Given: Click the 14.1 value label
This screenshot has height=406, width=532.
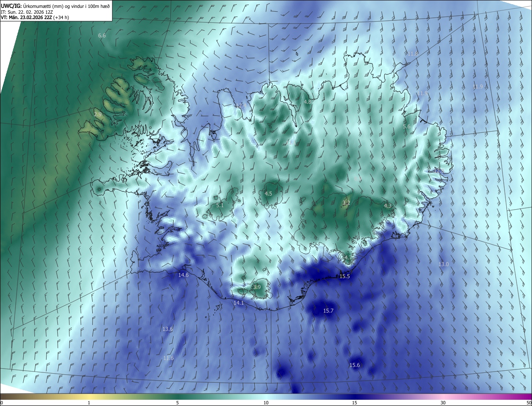Looking at the screenshot, I should point(239,303).
